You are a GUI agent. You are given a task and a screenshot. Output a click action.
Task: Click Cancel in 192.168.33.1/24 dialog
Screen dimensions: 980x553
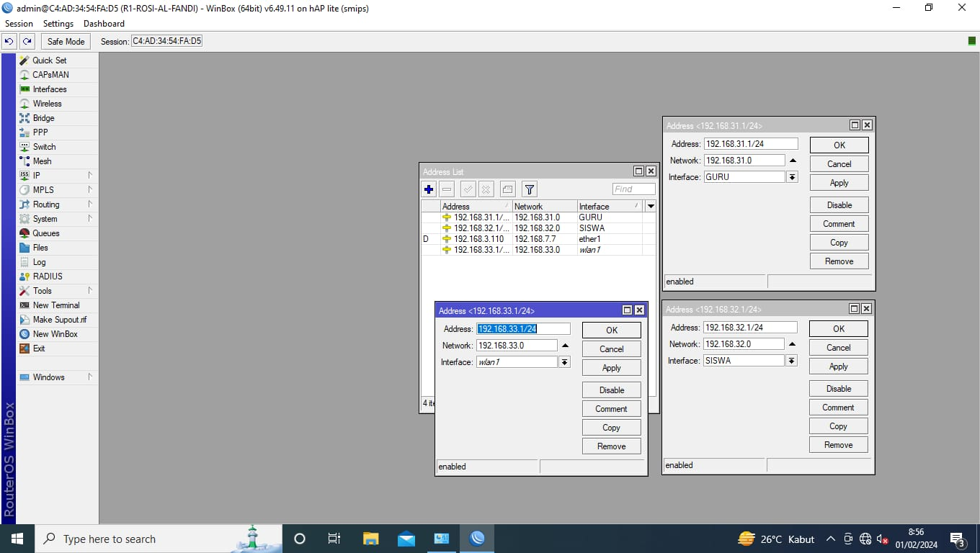pos(612,349)
